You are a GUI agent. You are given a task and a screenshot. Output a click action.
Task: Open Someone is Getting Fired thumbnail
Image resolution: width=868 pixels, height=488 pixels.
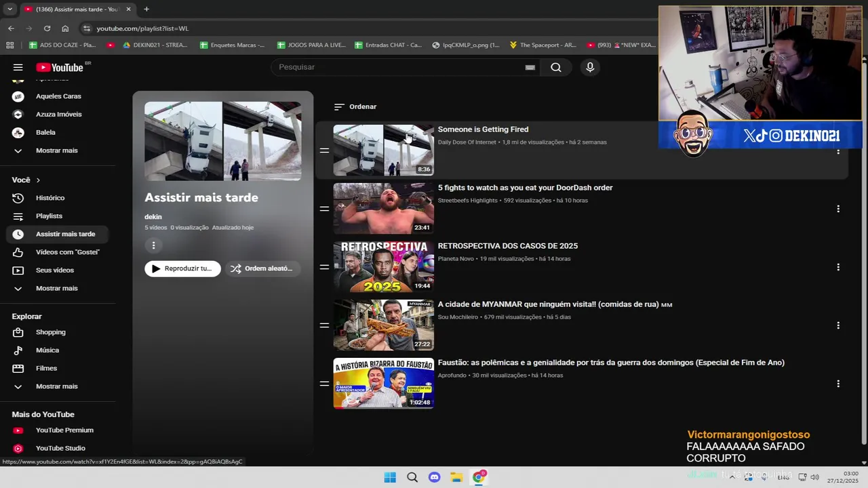click(383, 150)
